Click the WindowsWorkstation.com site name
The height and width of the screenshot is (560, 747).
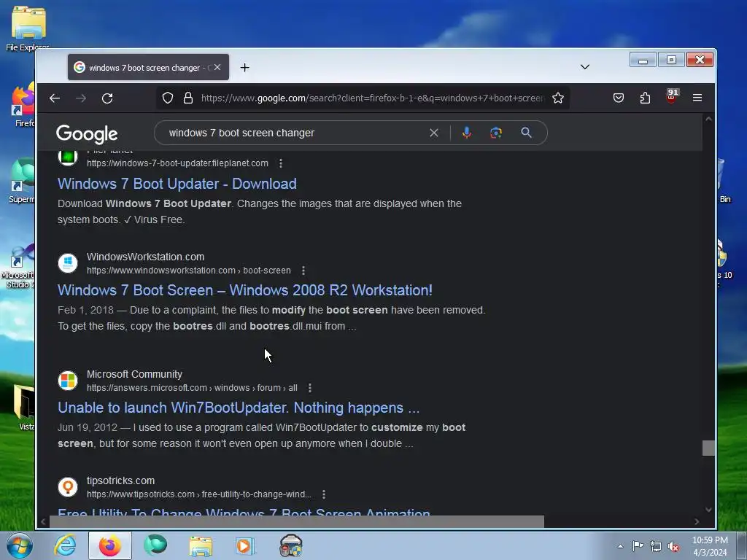[x=145, y=257]
